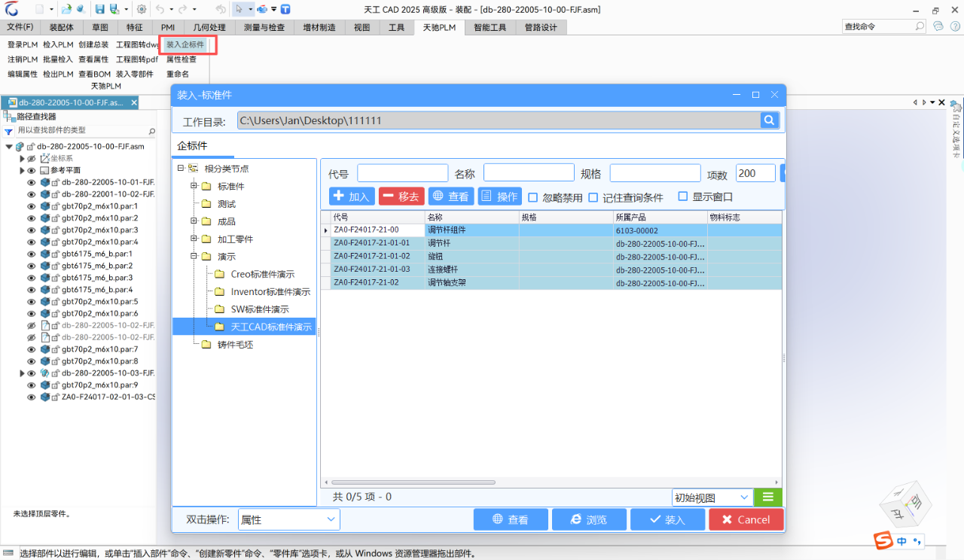Viewport: 964px width, 560px height.
Task: Select the Creo标准件演示 folder
Action: (x=263, y=274)
